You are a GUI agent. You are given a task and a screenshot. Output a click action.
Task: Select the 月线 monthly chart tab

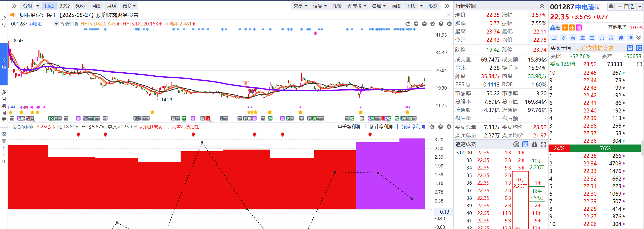pos(111,6)
